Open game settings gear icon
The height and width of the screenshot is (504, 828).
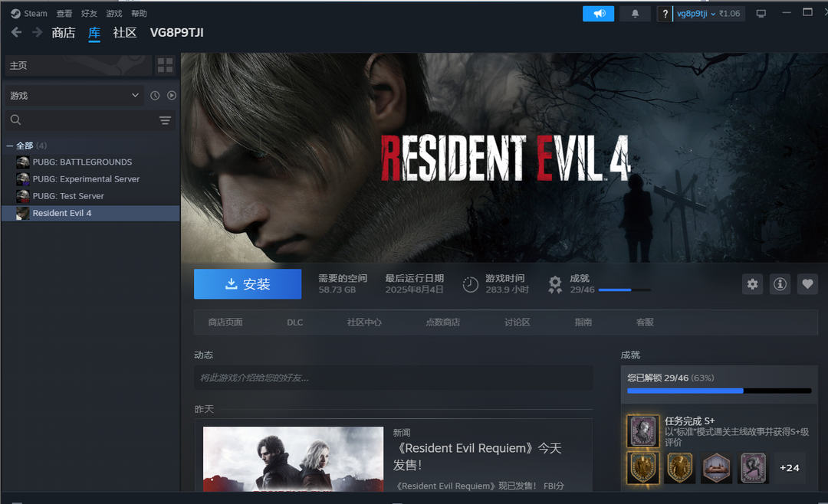752,284
